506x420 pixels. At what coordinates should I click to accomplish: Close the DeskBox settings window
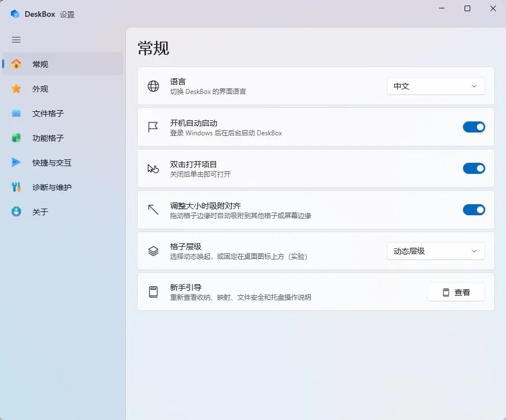[x=493, y=8]
